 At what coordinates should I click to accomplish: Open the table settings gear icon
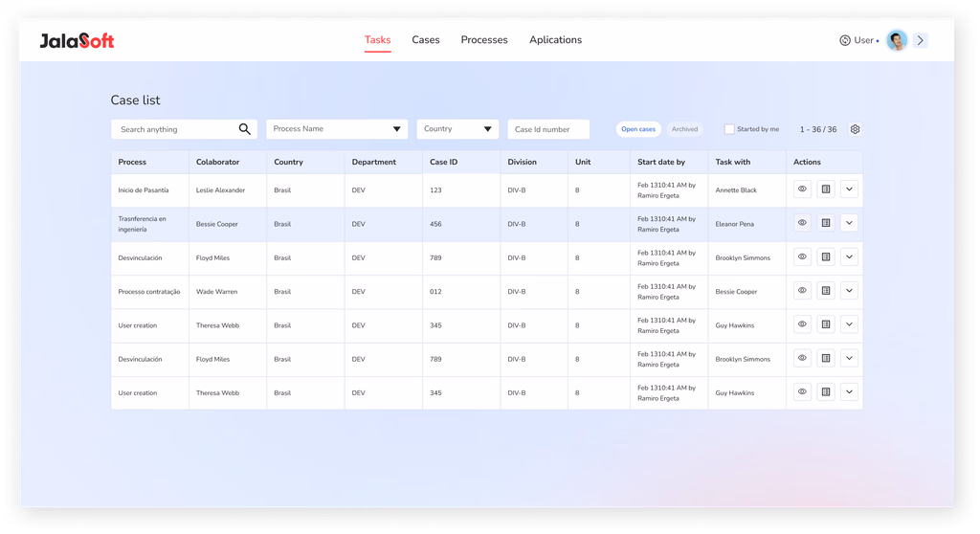tap(855, 129)
